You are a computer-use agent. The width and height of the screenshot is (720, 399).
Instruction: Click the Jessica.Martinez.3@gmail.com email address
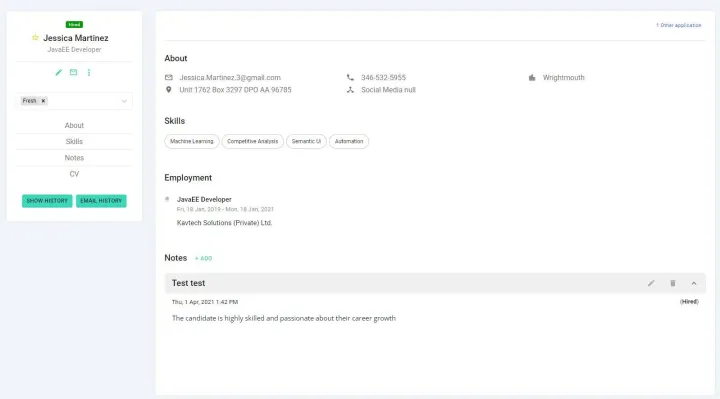click(x=230, y=78)
